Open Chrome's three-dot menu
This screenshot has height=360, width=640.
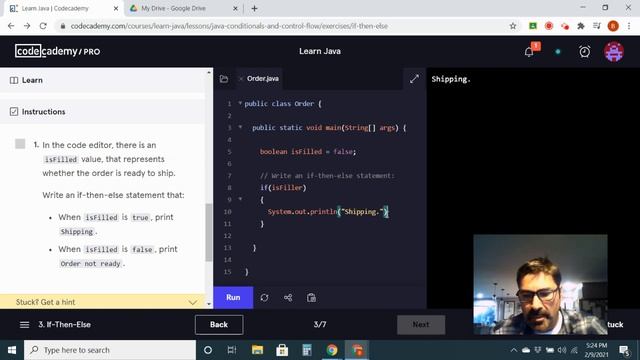click(629, 26)
